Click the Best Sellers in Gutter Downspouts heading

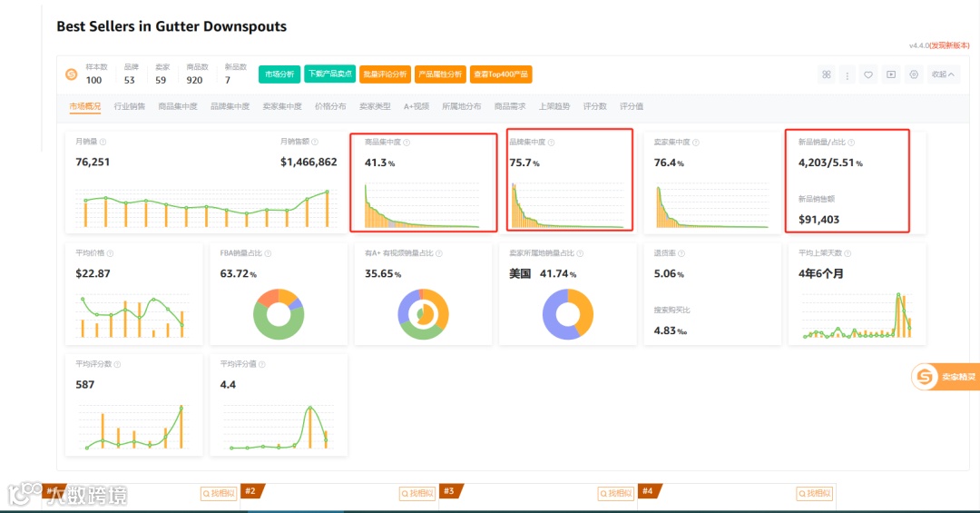[171, 26]
